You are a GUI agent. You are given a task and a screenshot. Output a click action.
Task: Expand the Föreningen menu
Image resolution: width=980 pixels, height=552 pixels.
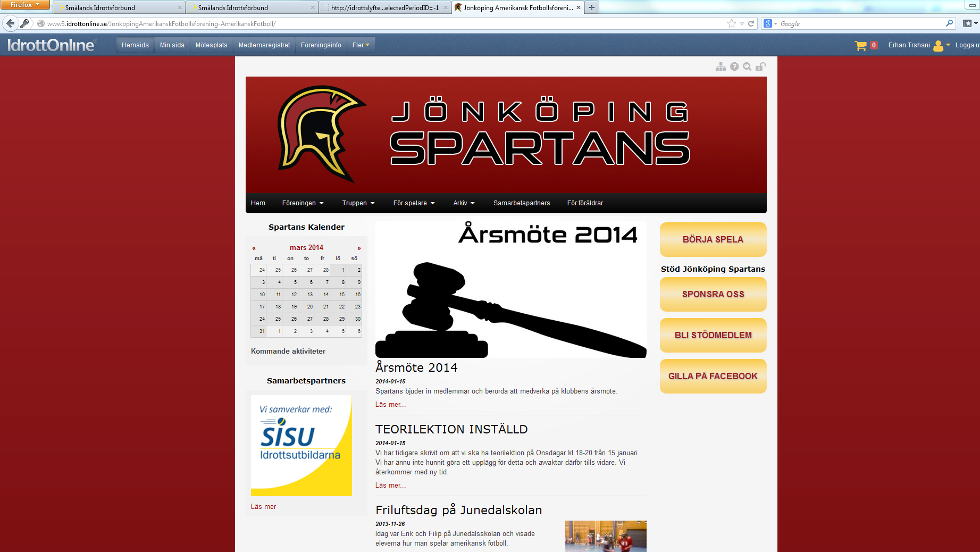click(303, 203)
